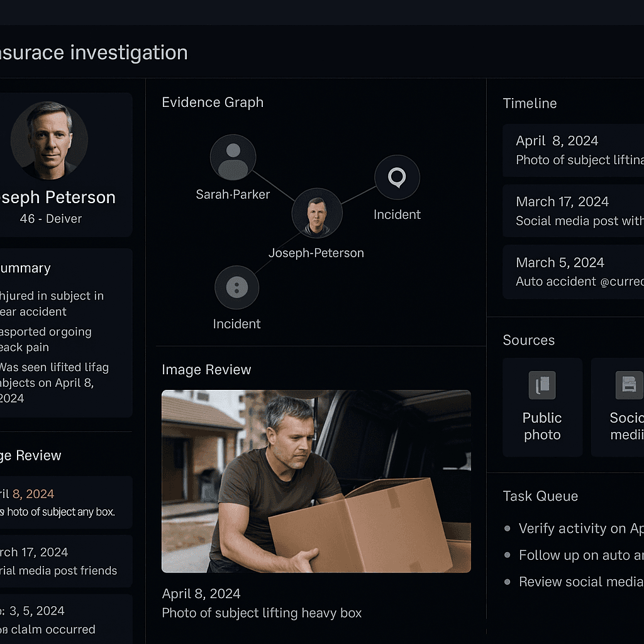Expand the March 5, 2024 timeline entry
Screen dimensions: 644x644
coord(572,271)
